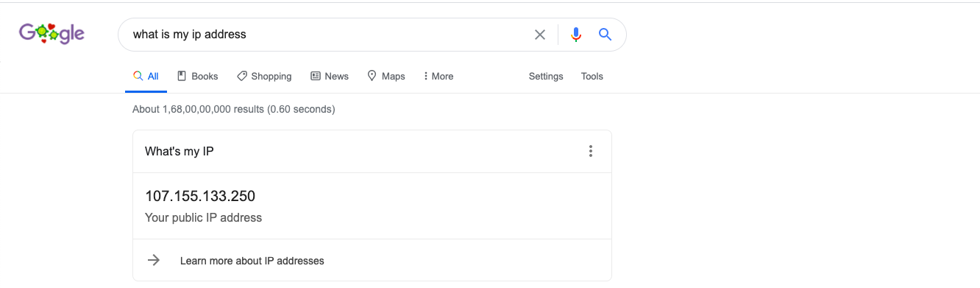Start voice search with the microphone icon
980x288 pixels.
click(576, 35)
